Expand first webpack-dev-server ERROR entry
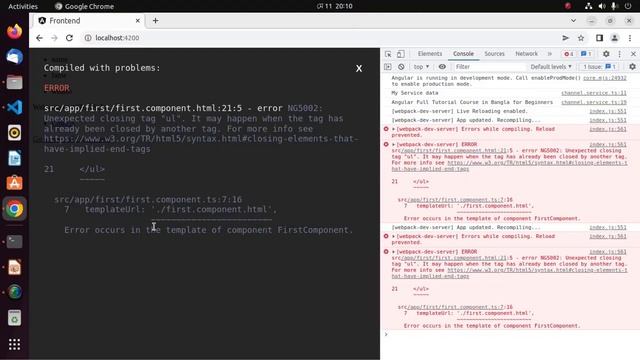Image resolution: width=640 pixels, height=360 pixels. pos(393,144)
